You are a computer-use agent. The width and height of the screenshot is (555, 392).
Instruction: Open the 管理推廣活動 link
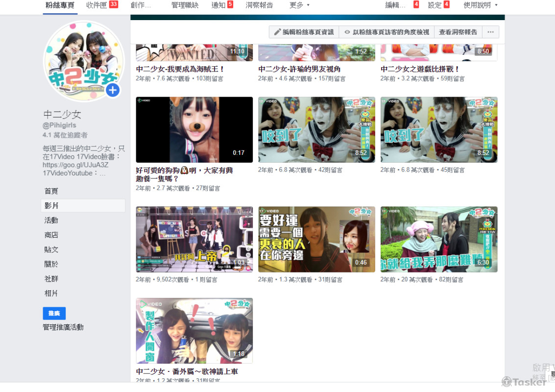click(63, 327)
